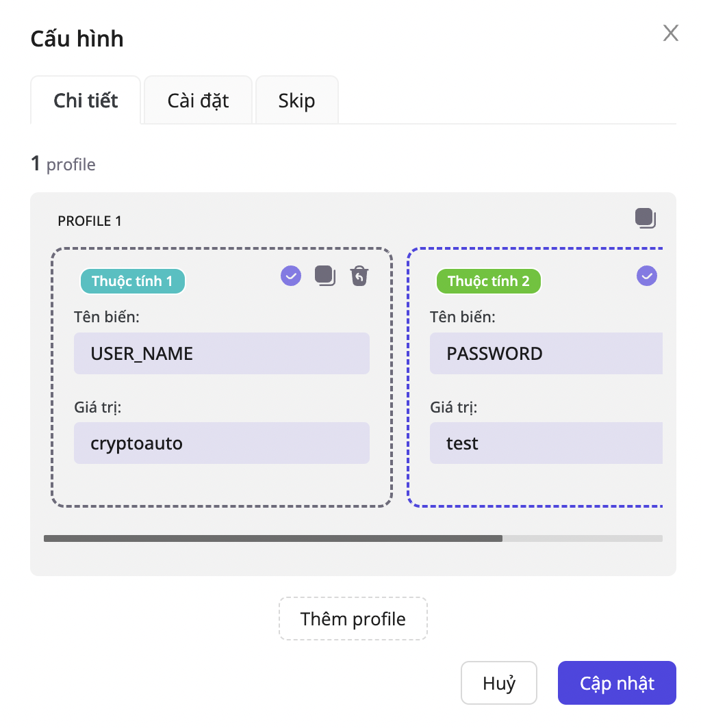Close the Cấu hình dialog
The height and width of the screenshot is (728, 701).
[670, 33]
